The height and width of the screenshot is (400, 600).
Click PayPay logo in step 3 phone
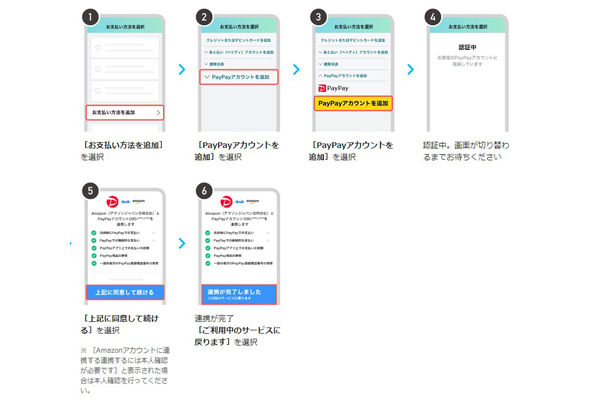click(333, 88)
